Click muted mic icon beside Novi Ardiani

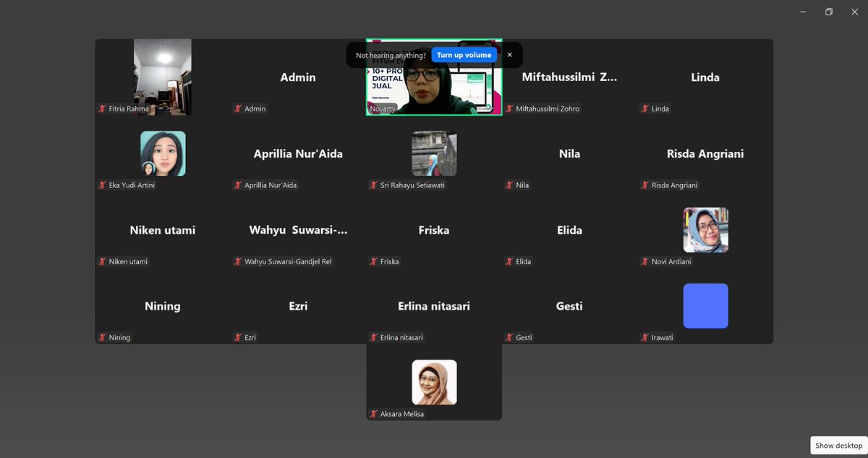click(644, 261)
